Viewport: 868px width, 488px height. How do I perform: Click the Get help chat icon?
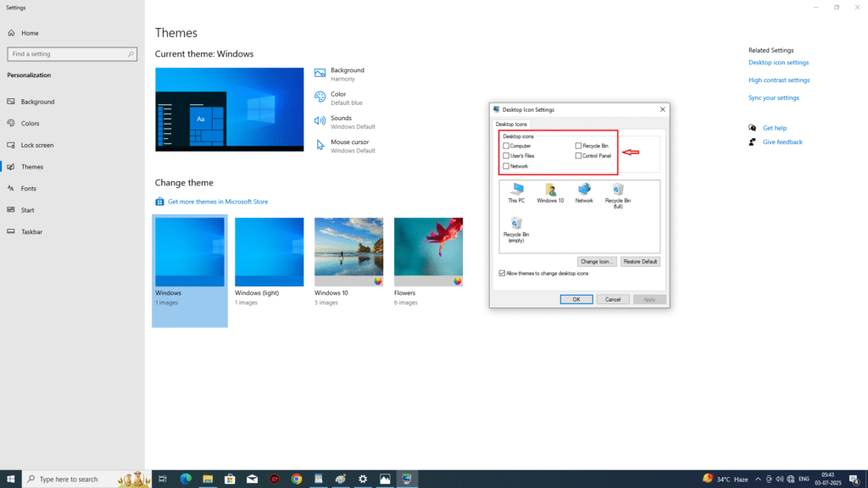coord(753,128)
